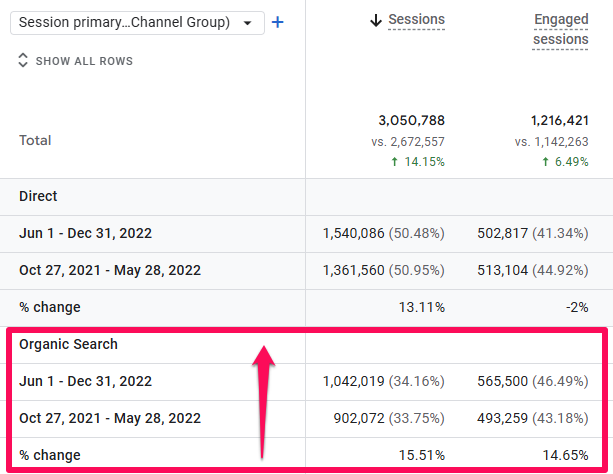Click the Organic Search engaged sessions change 14.65%

click(x=566, y=455)
